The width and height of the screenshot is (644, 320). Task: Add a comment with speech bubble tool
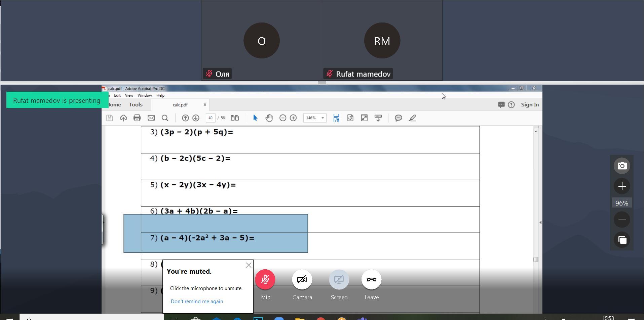[x=399, y=118]
